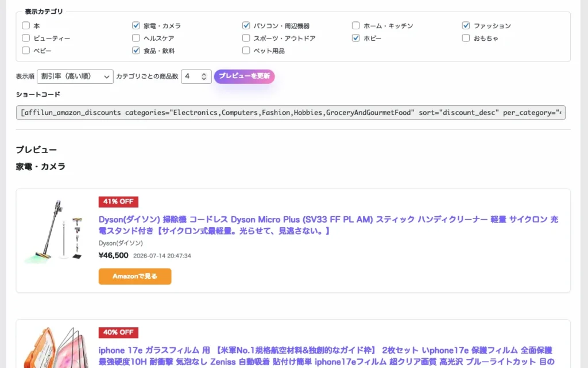Enable the スポーツ・アウトドア checkbox

(246, 38)
